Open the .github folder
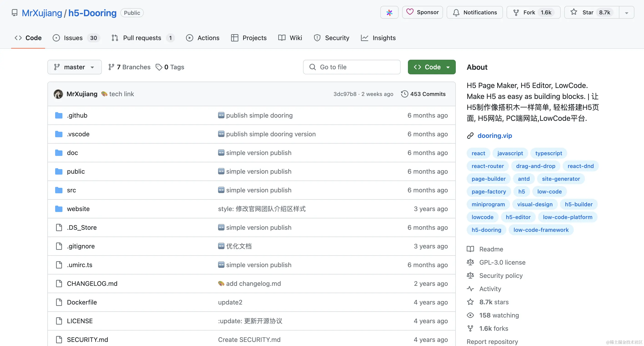Screen dimensions: 644x346 [x=77, y=115]
